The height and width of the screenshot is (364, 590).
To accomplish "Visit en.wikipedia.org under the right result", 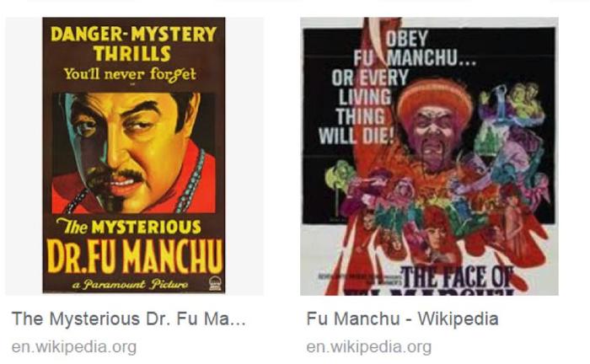I will tap(369, 347).
